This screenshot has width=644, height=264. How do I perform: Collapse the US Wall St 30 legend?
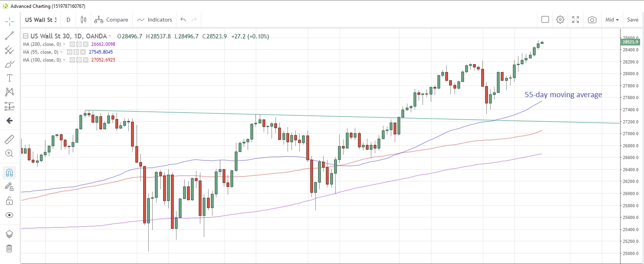click(x=25, y=36)
